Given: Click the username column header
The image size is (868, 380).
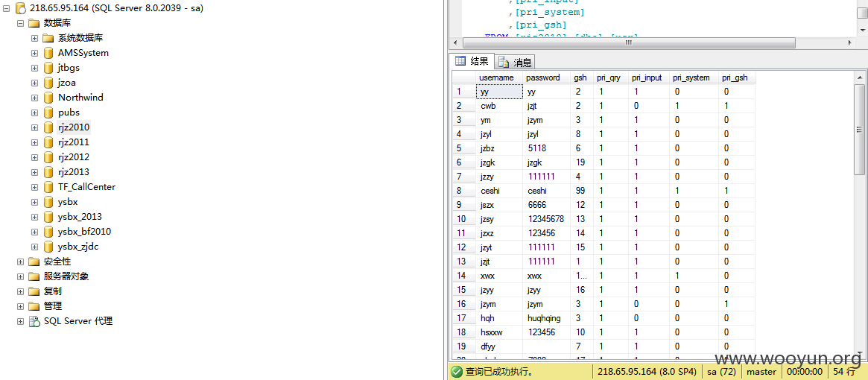Looking at the screenshot, I should point(499,77).
